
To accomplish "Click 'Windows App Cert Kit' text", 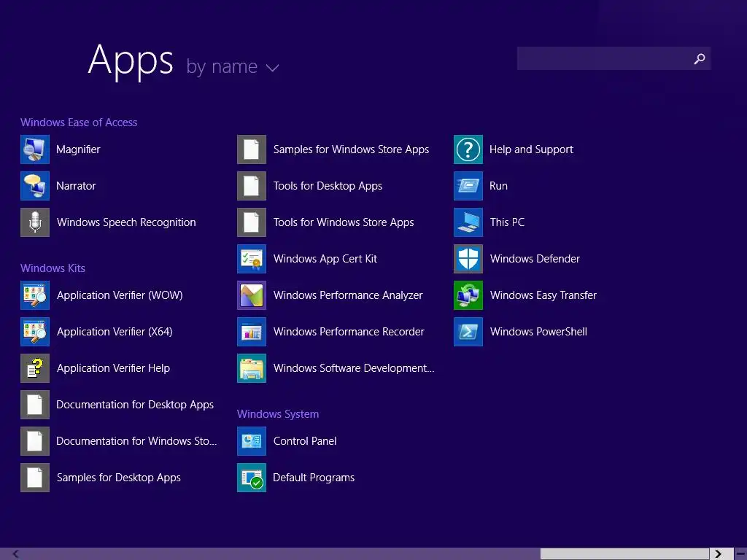I will coord(325,259).
